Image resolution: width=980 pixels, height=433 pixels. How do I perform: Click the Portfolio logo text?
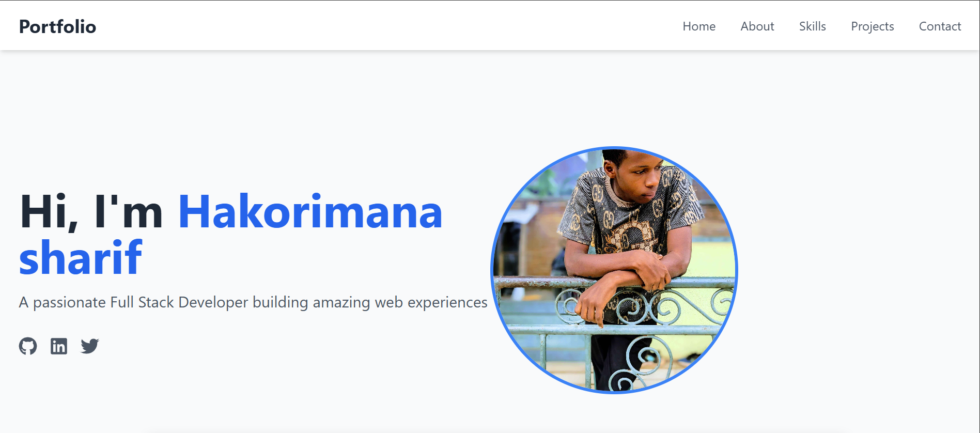point(57,26)
